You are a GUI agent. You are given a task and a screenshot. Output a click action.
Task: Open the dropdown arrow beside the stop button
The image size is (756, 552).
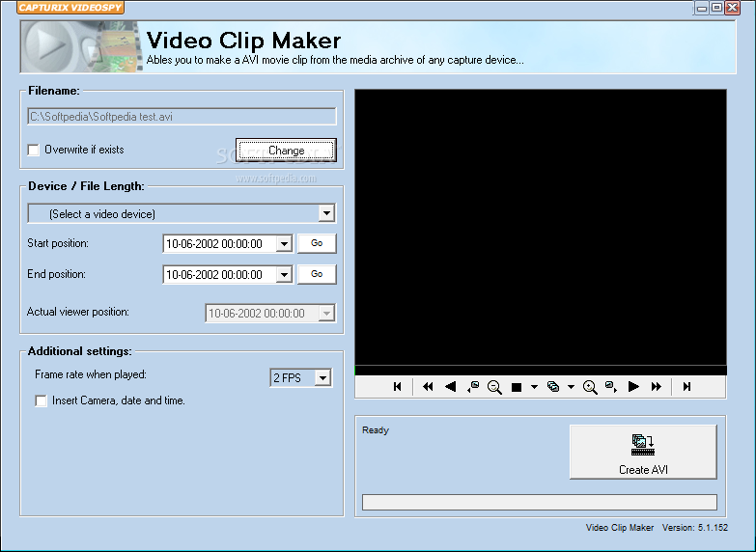(x=534, y=387)
